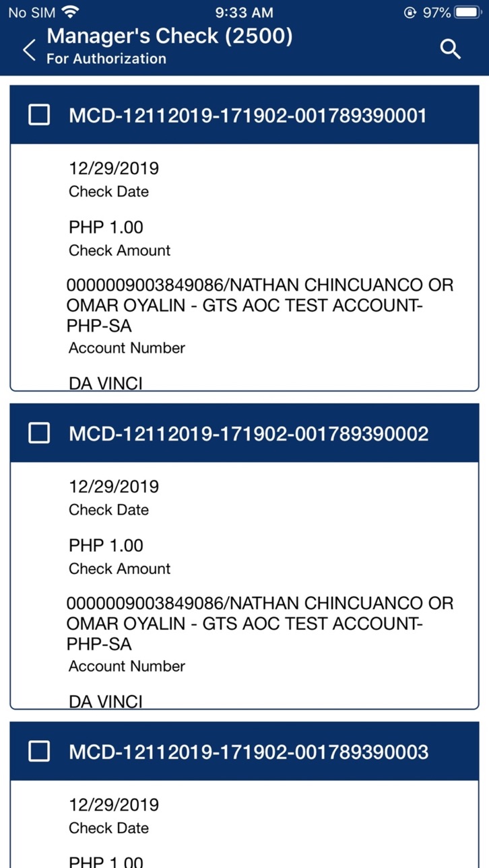Tap the Wi-Fi status icon

pyautogui.click(x=70, y=12)
